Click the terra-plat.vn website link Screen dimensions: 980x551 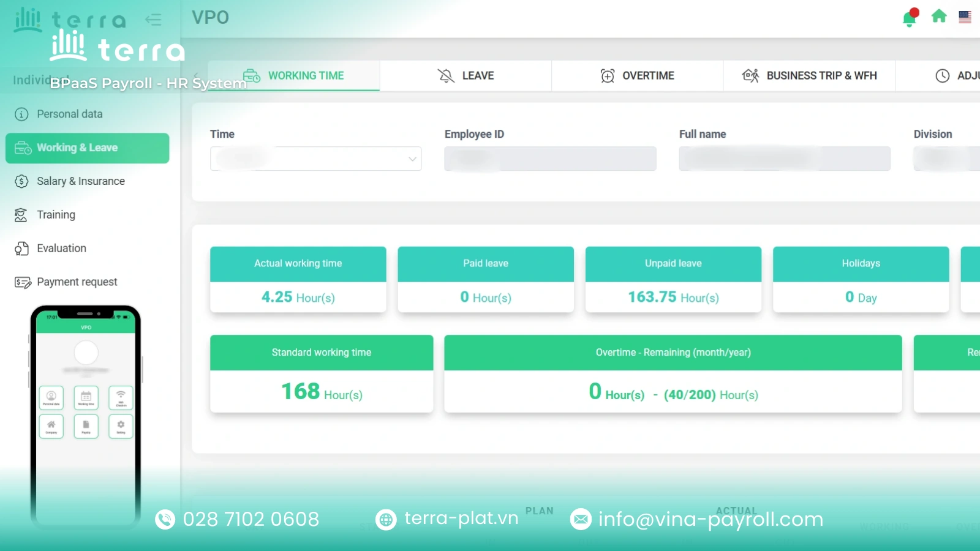click(x=461, y=519)
